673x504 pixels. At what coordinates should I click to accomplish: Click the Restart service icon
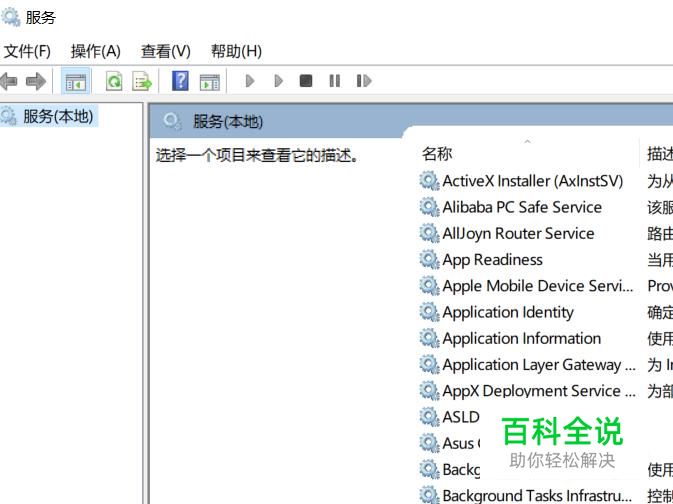(x=364, y=81)
